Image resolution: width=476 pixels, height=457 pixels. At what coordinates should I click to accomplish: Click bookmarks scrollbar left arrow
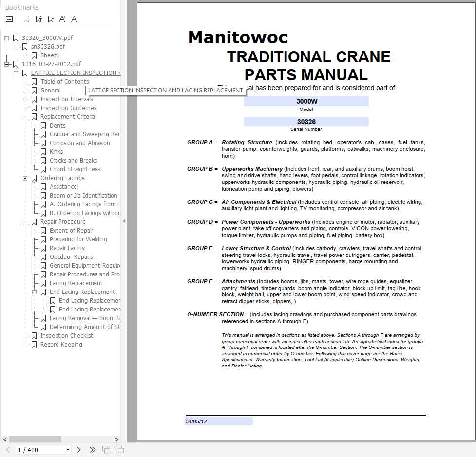coord(5,439)
